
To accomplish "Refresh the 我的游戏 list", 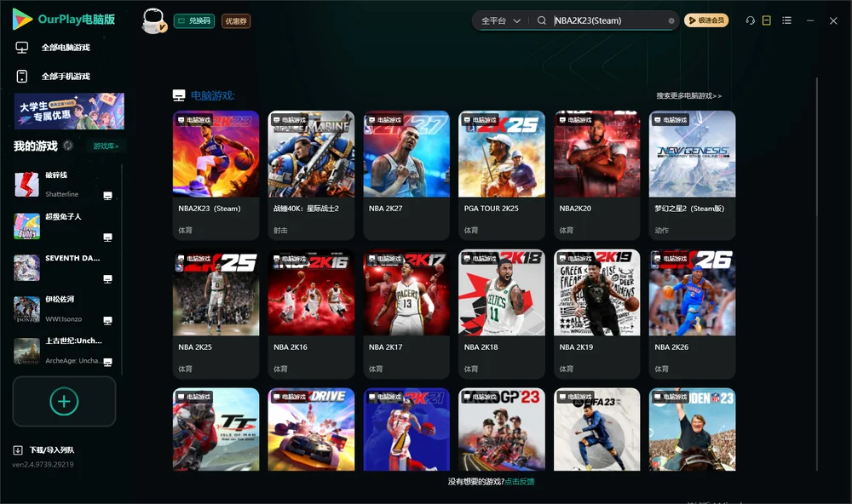I will tap(68, 146).
